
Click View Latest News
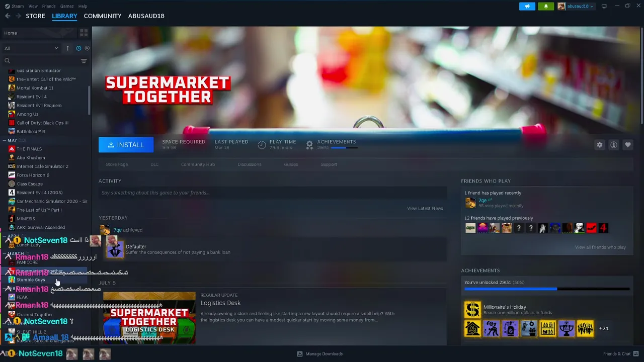point(425,208)
